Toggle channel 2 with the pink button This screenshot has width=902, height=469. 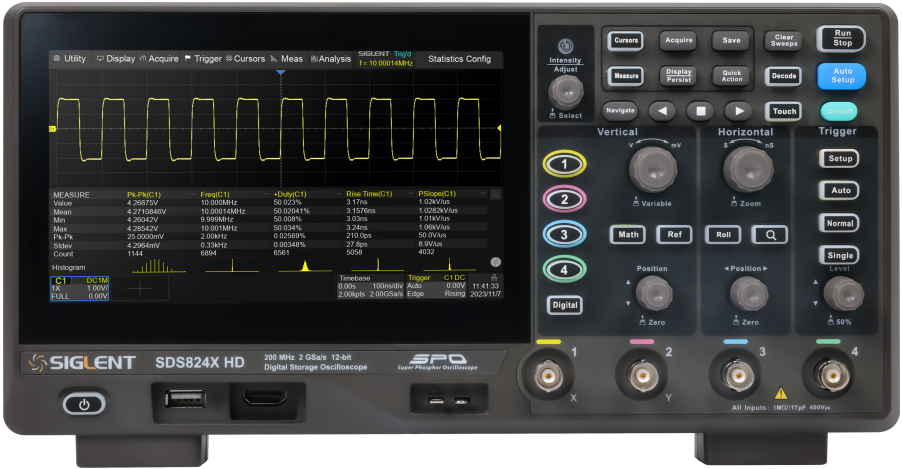point(564,200)
